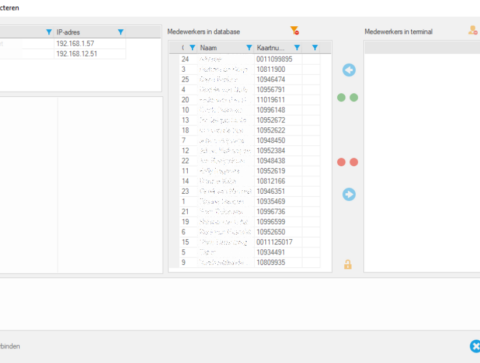Select employee row with card 0011099895
The height and width of the screenshot is (363, 480).
point(250,59)
